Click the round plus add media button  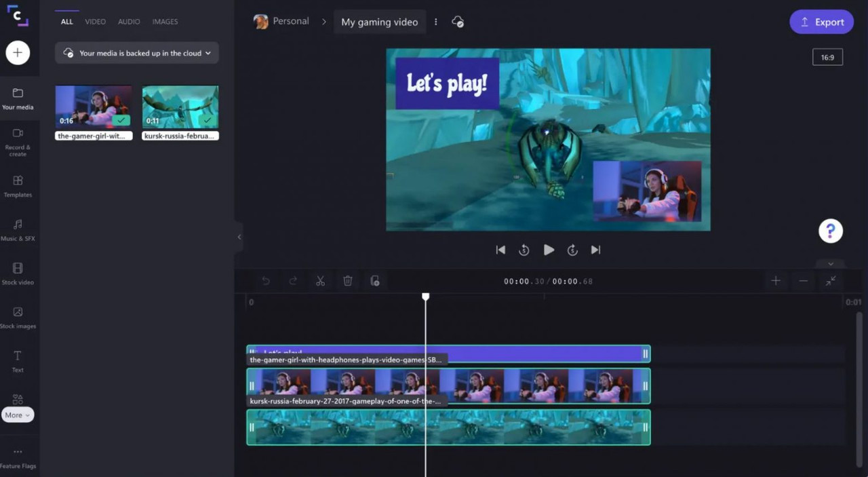[x=18, y=53]
